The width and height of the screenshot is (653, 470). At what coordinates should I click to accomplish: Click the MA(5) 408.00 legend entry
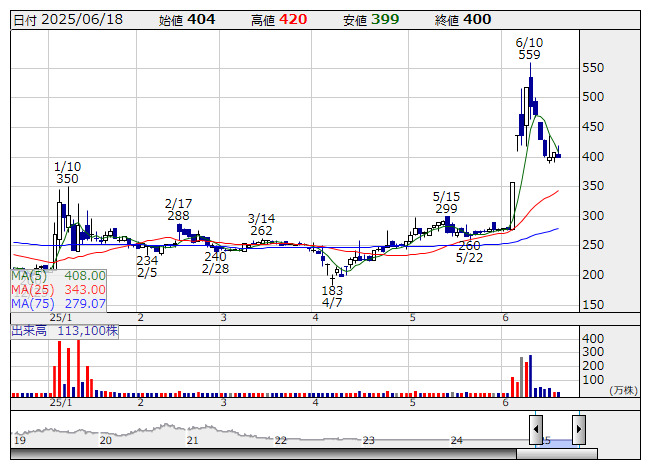pyautogui.click(x=58, y=276)
